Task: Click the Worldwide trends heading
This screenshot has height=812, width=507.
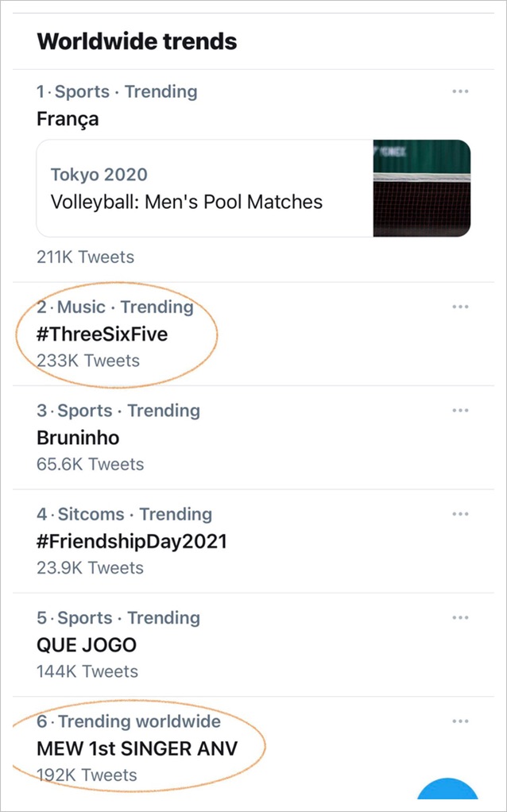Action: [137, 41]
